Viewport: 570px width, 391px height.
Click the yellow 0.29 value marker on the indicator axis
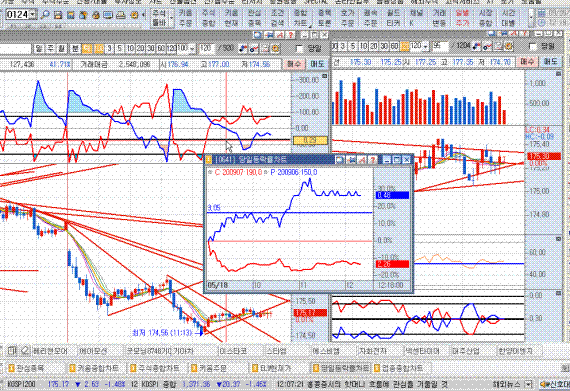coord(310,140)
